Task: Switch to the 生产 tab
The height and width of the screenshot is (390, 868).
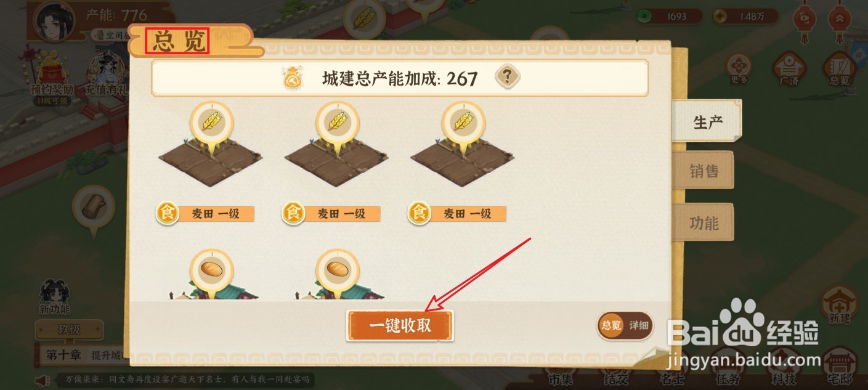Action: (707, 121)
